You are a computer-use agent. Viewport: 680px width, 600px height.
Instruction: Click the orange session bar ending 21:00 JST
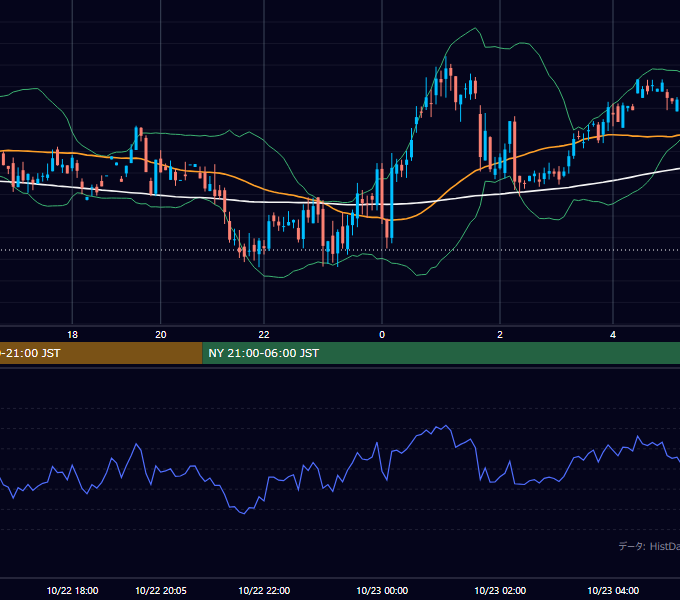click(x=101, y=353)
